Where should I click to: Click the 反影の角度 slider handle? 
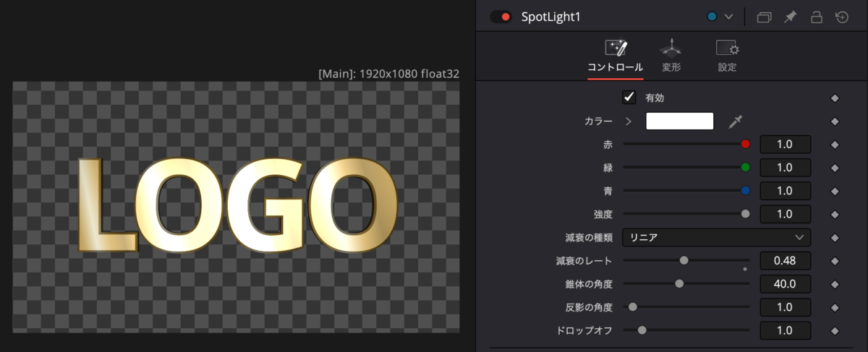(x=633, y=306)
